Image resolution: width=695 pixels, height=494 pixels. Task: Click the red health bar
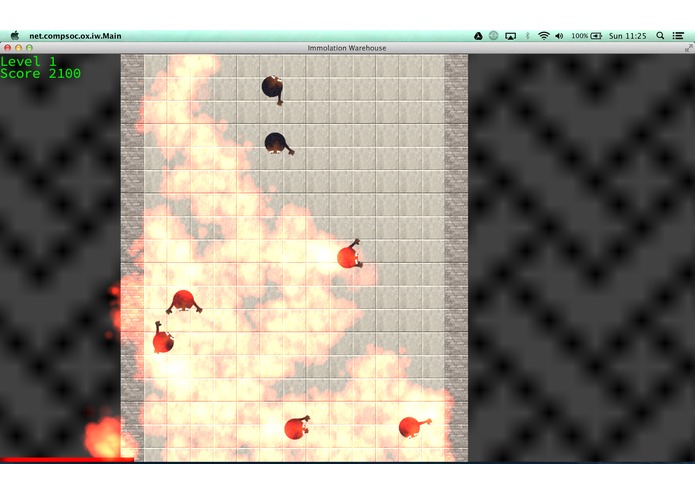(x=67, y=460)
